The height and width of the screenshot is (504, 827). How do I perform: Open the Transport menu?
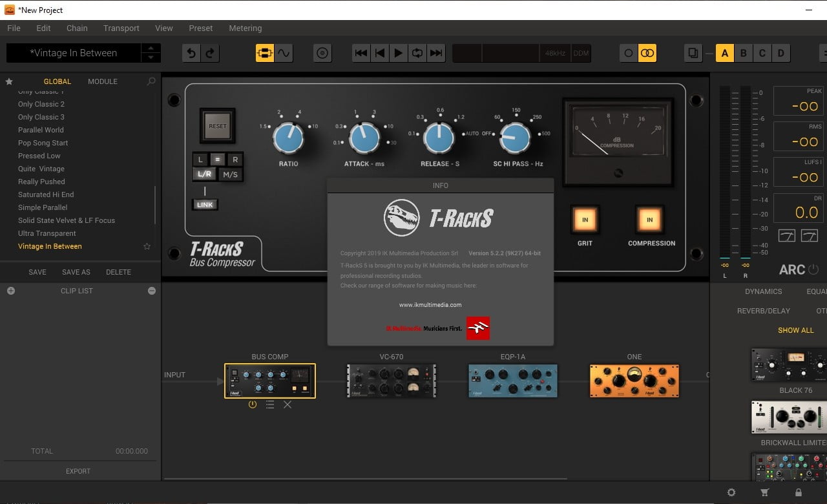point(121,28)
